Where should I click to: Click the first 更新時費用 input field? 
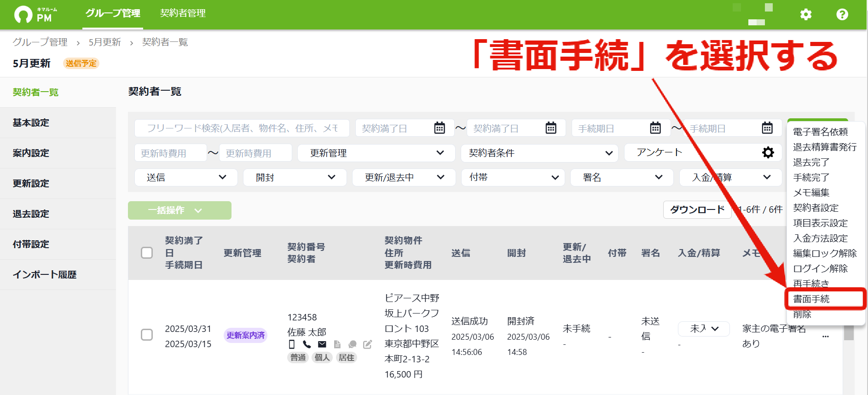171,153
